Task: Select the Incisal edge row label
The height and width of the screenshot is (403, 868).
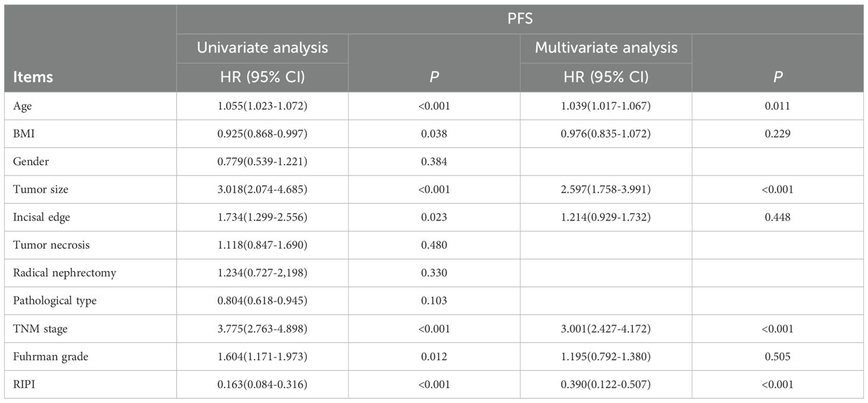Action: (41, 218)
